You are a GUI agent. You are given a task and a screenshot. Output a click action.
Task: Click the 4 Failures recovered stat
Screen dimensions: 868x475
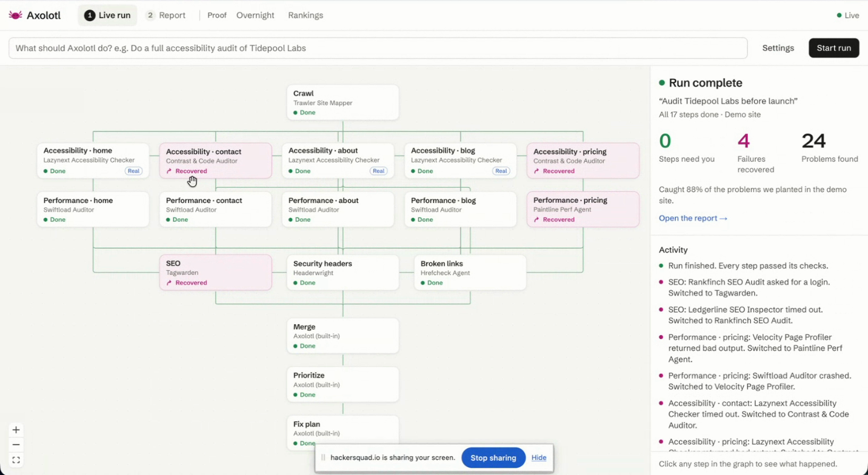click(x=755, y=153)
